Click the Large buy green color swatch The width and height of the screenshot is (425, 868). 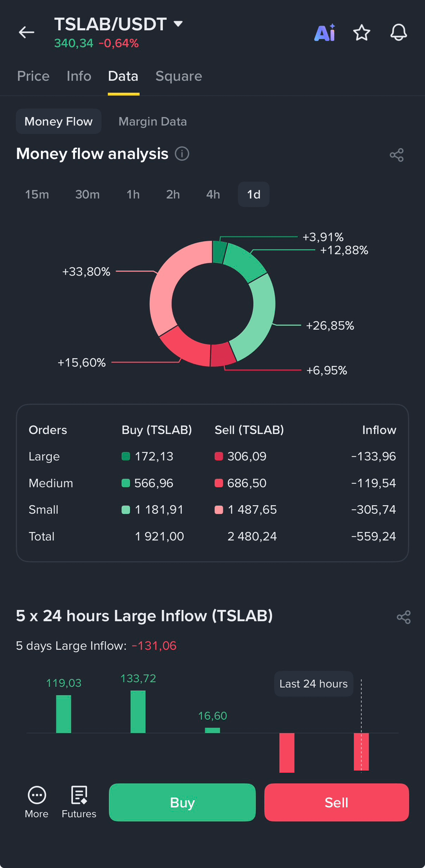[126, 456]
